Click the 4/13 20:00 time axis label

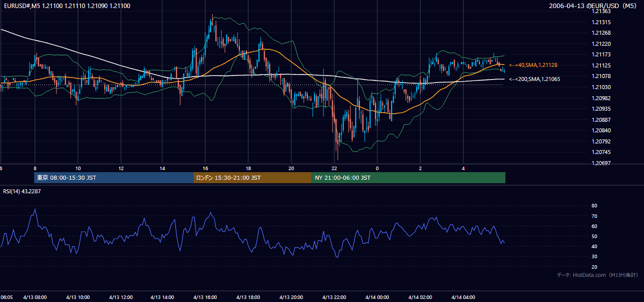pos(292,297)
